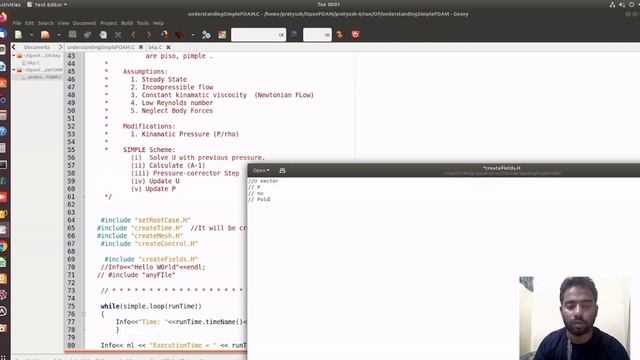Screen dimensions: 640x360
Task: Click sidebar previous-tab left arrow
Action: 14,47
